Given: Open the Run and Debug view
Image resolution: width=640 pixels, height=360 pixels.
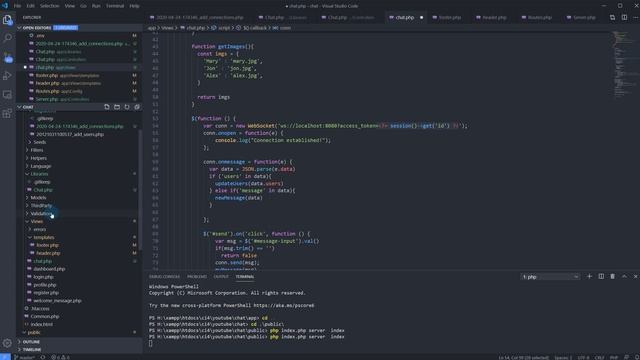Looking at the screenshot, I should point(7,76).
